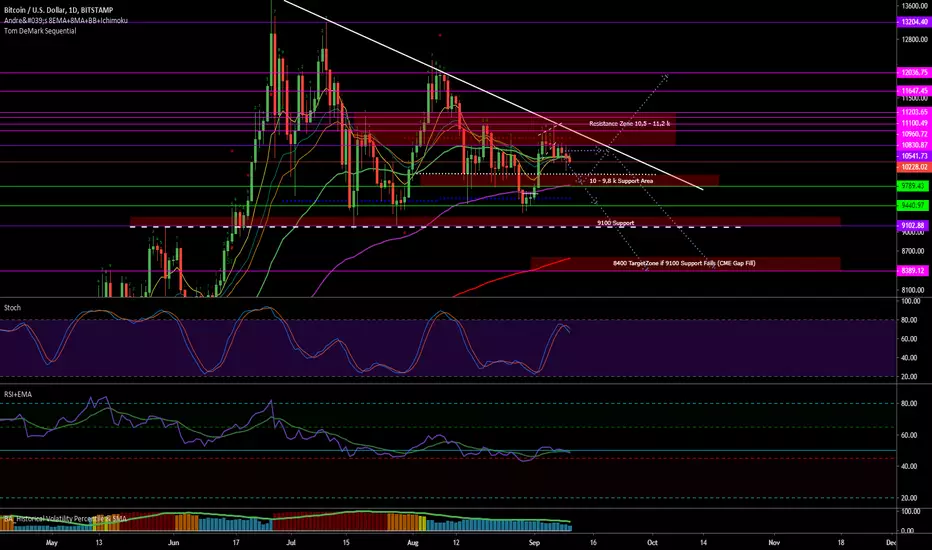Click the 13 date label on time axis
932x550 pixels.
tap(99, 542)
